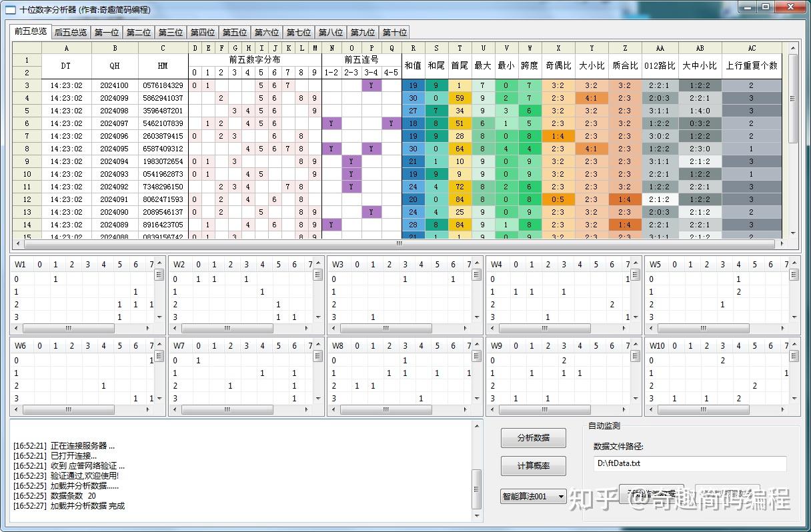Image resolution: width=811 pixels, height=532 pixels.
Task: Click the W8 grid scroll-down arrow
Action: (x=476, y=399)
